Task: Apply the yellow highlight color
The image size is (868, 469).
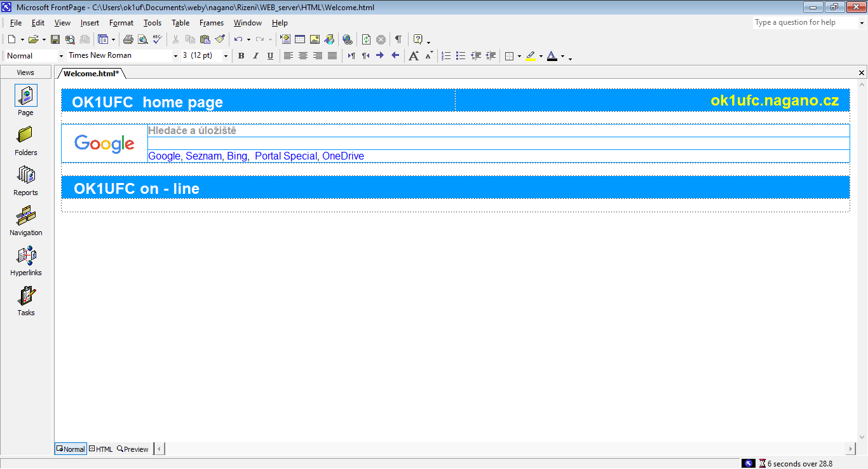Action: (x=531, y=56)
